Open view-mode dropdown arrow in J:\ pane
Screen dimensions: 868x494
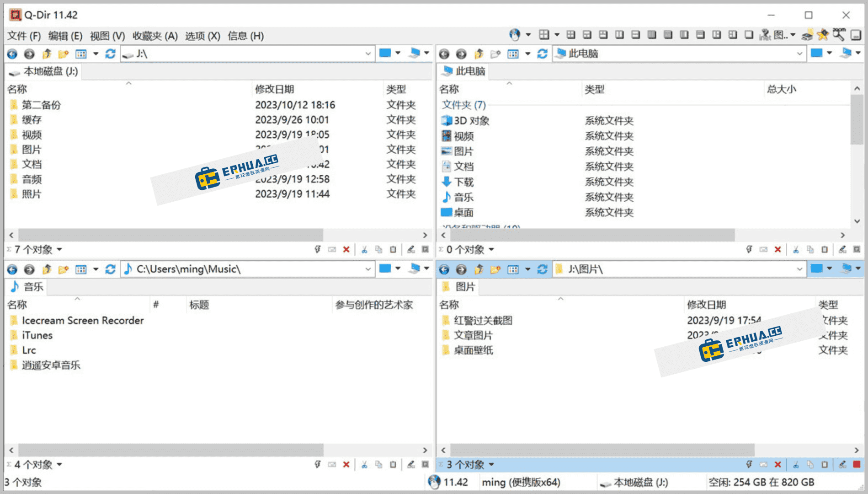pos(96,54)
